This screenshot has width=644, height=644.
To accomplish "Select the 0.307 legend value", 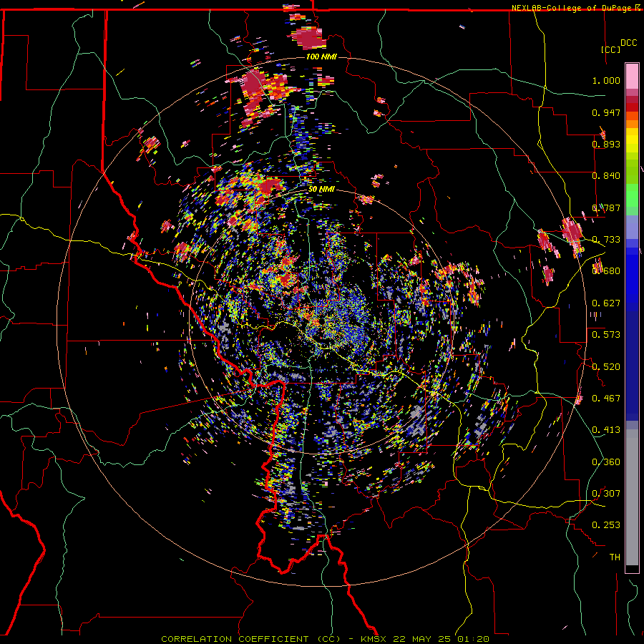I will [x=606, y=494].
